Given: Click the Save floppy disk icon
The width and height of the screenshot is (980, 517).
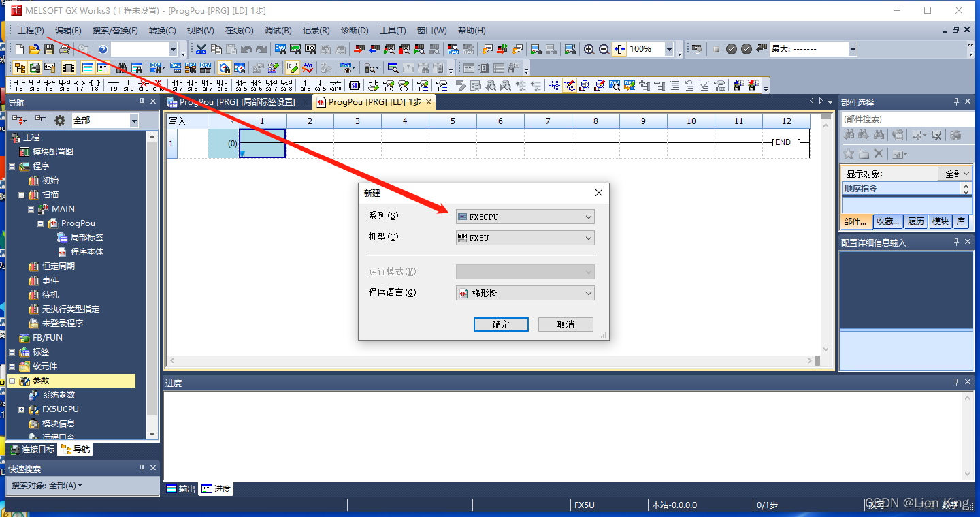Looking at the screenshot, I should click(x=49, y=49).
